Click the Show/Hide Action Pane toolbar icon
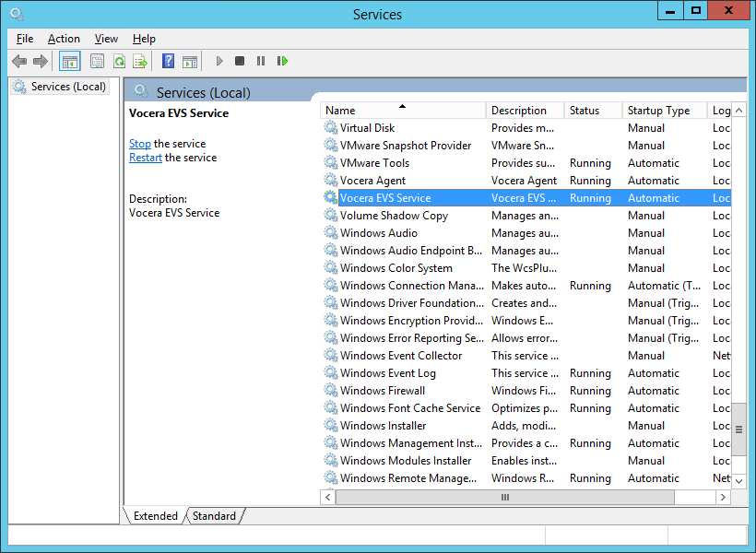Screen dimensions: 756x553 click(190, 62)
